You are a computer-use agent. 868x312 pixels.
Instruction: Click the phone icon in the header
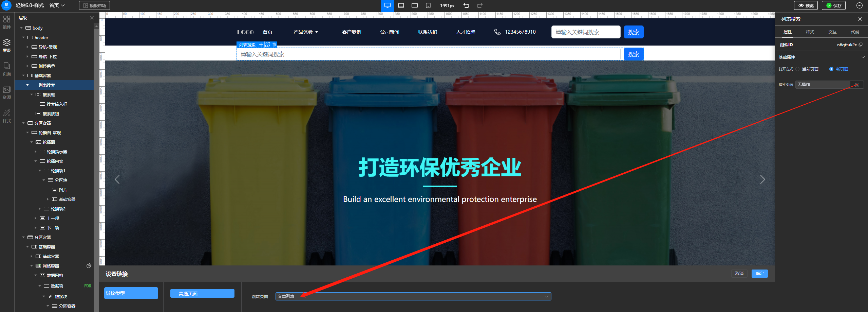(x=497, y=32)
